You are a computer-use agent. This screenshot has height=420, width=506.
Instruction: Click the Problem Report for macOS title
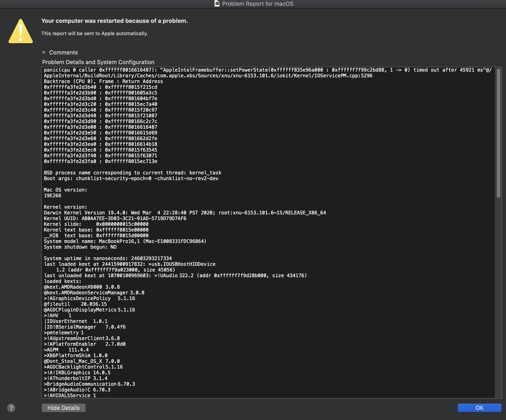point(258,4)
